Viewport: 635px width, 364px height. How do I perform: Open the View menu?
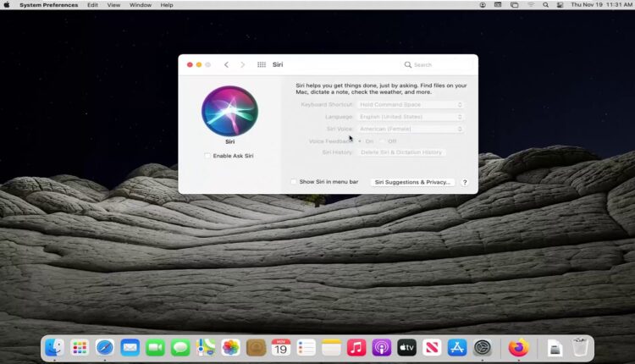coord(113,5)
